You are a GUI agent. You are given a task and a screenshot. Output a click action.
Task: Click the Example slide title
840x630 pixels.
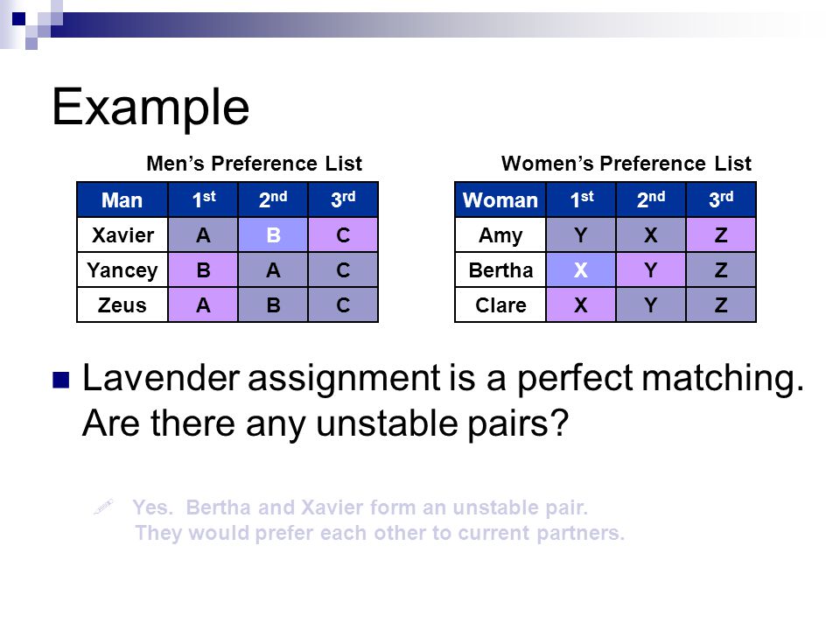(x=150, y=108)
